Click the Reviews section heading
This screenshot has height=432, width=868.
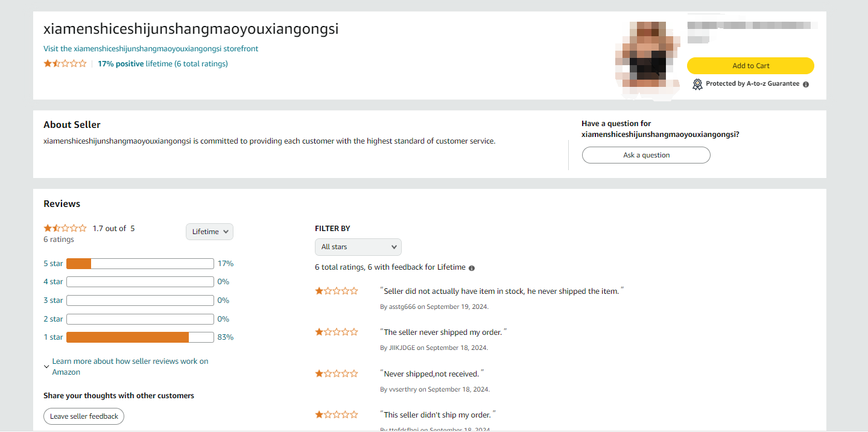pyautogui.click(x=62, y=204)
